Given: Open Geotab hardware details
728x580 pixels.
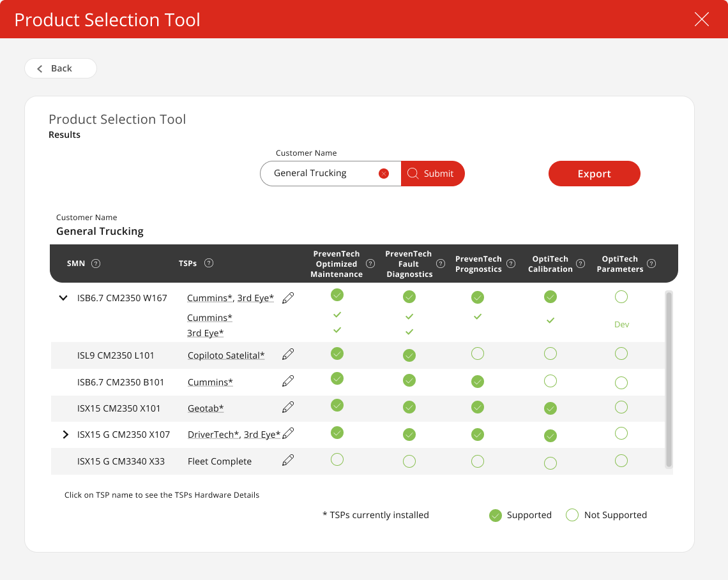Looking at the screenshot, I should point(206,408).
